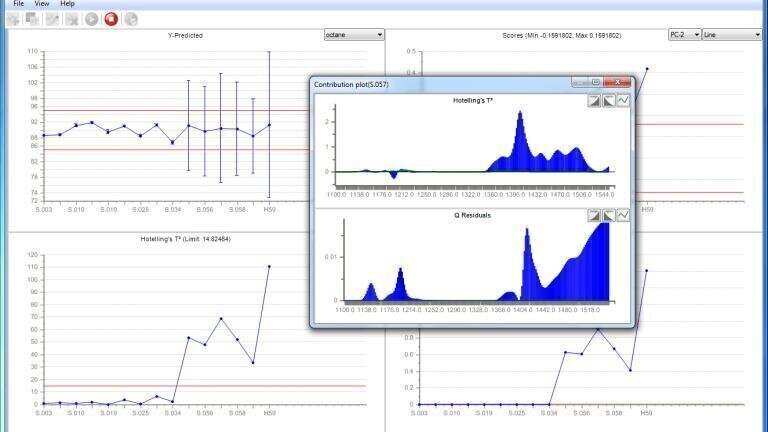Open the Help menu
Viewport: 768px width, 432px height.
tap(67, 3)
